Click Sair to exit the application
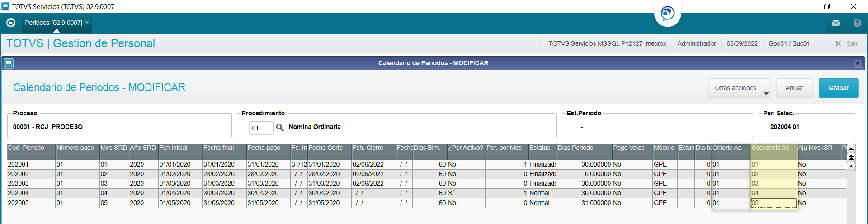The width and height of the screenshot is (868, 224). [846, 43]
